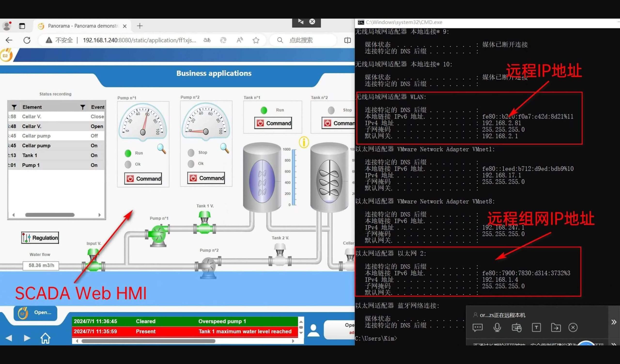
Task: Click the Status recording horizontal scrollbar
Action: pos(50,215)
